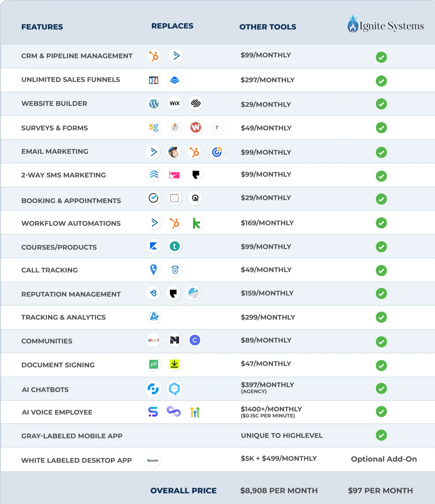Click the green checkmark for Communities
The width and height of the screenshot is (435, 504).
(x=381, y=341)
